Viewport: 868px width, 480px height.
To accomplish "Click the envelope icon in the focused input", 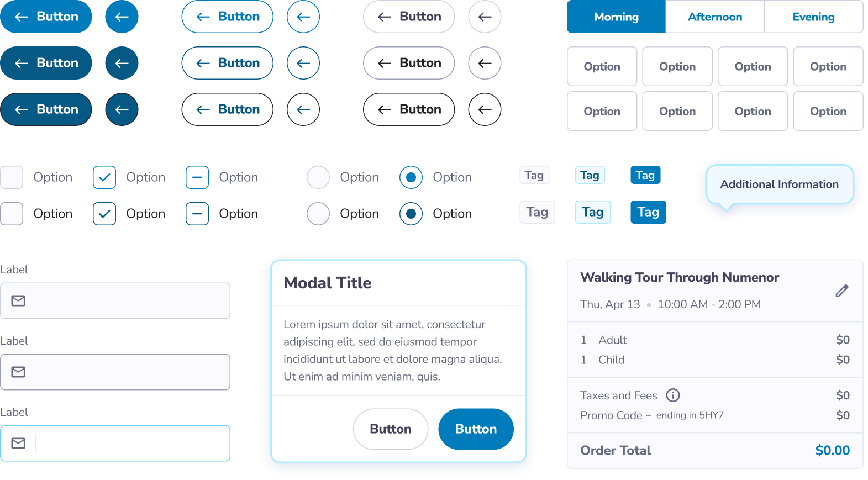I will (x=18, y=443).
